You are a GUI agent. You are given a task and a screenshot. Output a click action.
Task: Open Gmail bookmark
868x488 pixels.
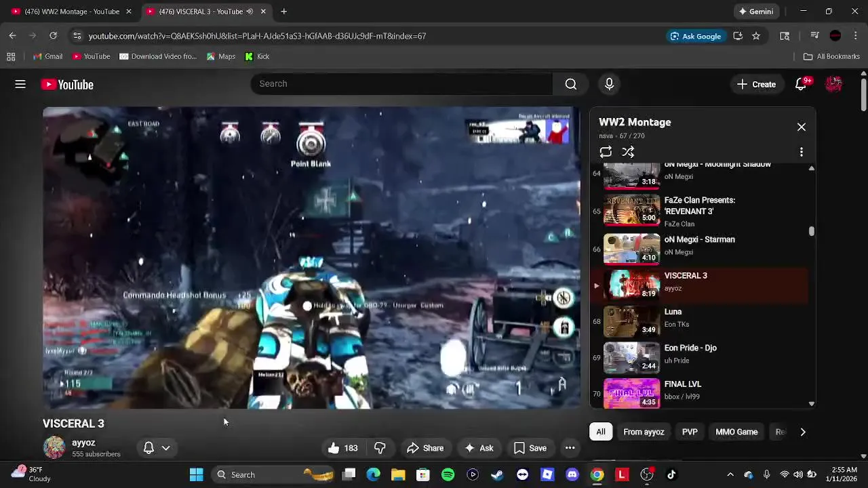pos(47,56)
